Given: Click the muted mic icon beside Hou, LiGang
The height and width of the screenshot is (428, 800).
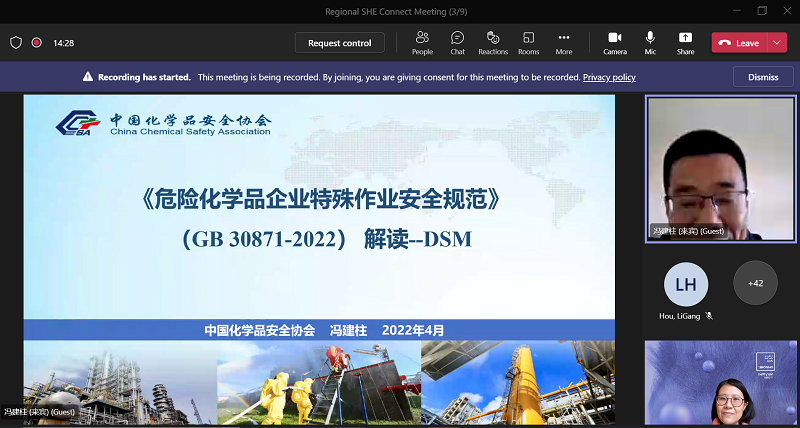Looking at the screenshot, I should (x=709, y=316).
